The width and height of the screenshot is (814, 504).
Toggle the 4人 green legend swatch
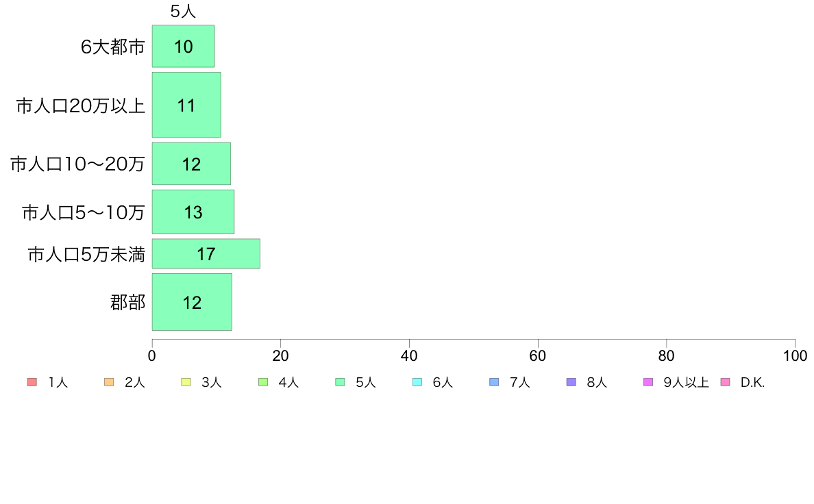[x=263, y=382]
